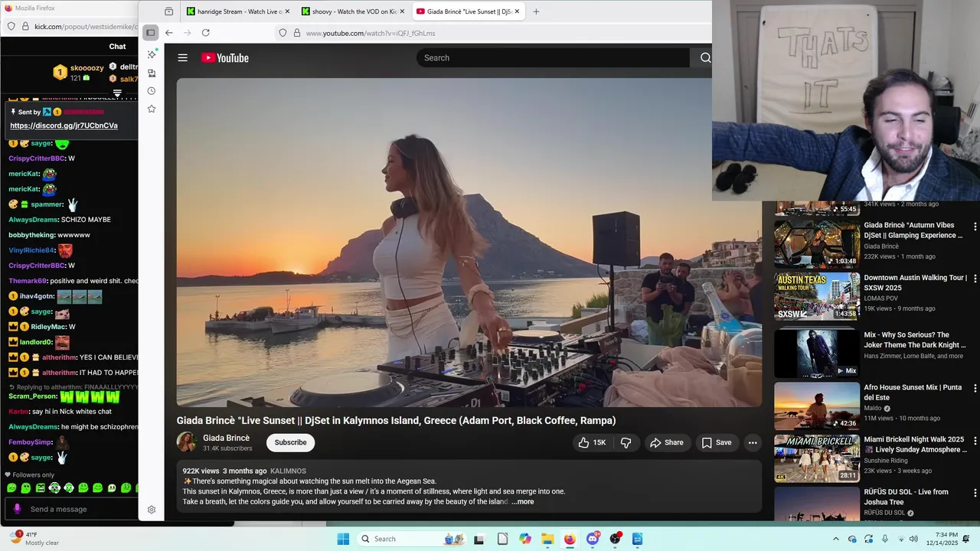Open File Explorer from taskbar
The image size is (980, 551).
point(547,539)
